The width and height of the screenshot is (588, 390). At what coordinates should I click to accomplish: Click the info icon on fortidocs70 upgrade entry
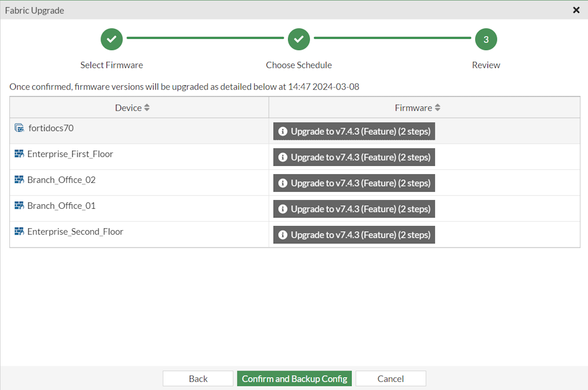point(283,131)
